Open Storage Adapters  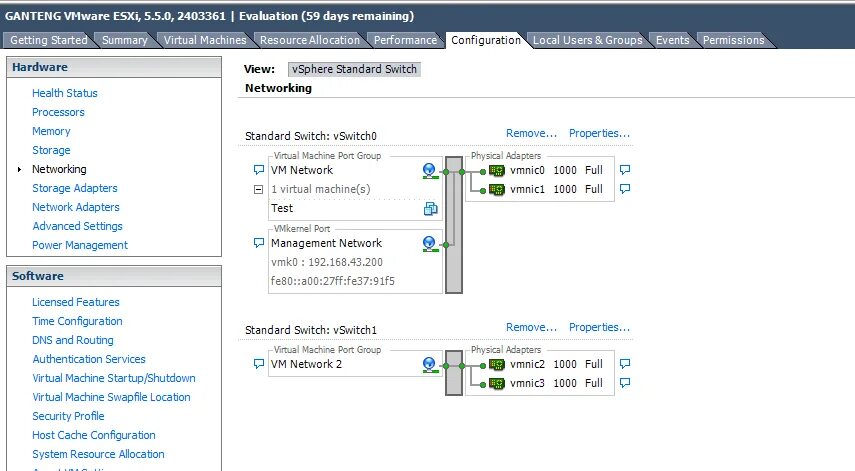pos(75,189)
